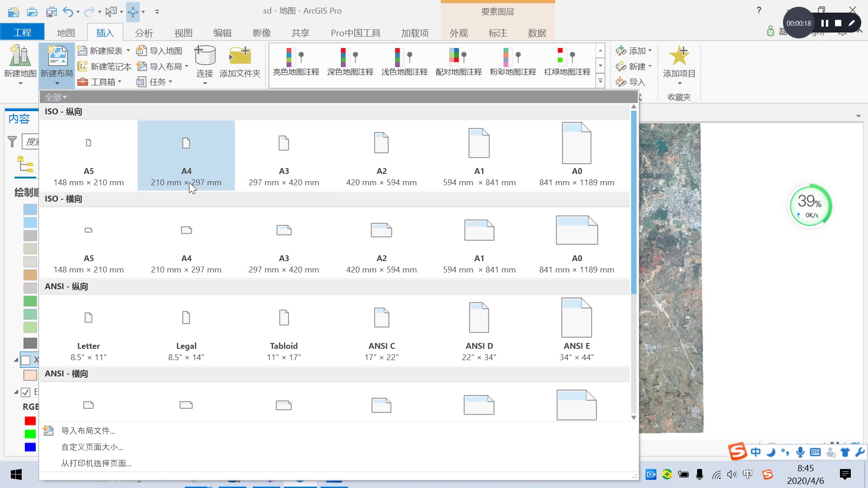Click 从打印机选择页面 option

(96, 463)
